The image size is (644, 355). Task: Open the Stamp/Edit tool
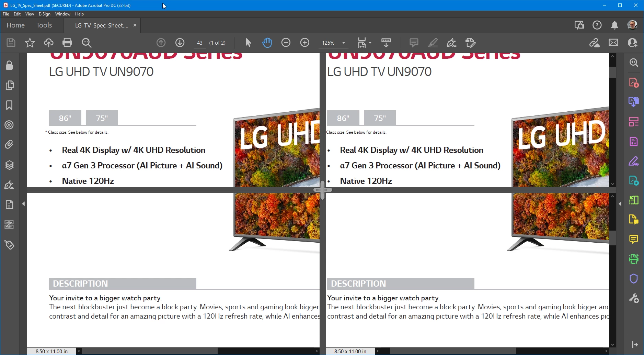pyautogui.click(x=470, y=43)
